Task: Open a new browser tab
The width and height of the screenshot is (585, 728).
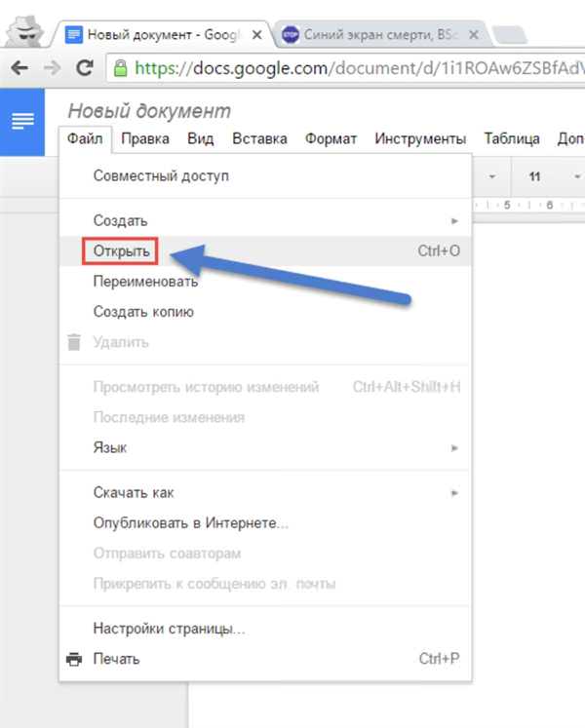Action: tap(509, 35)
